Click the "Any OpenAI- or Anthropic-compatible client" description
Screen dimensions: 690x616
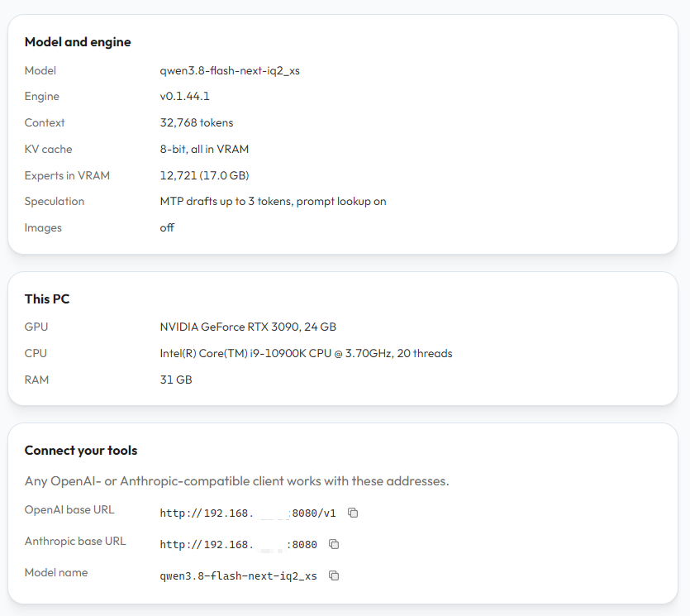236,481
